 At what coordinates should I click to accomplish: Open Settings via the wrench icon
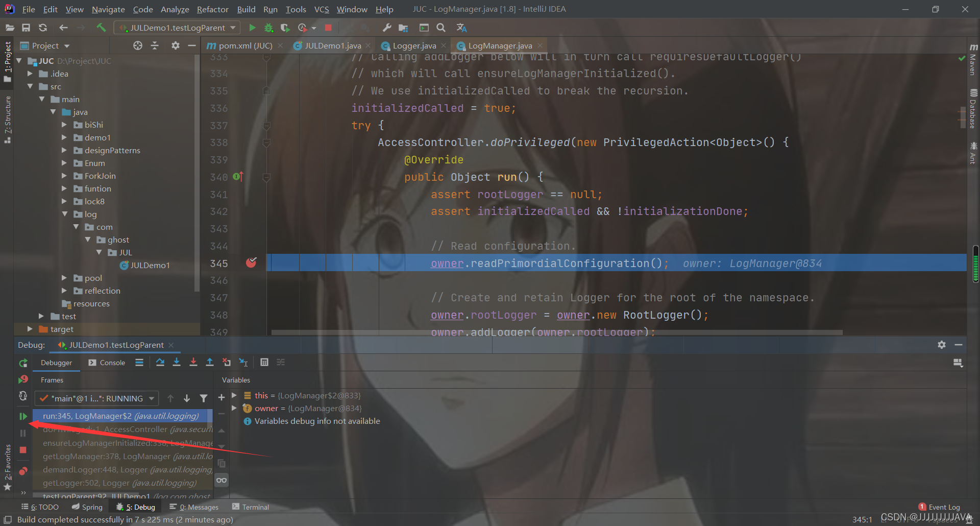pyautogui.click(x=387, y=28)
